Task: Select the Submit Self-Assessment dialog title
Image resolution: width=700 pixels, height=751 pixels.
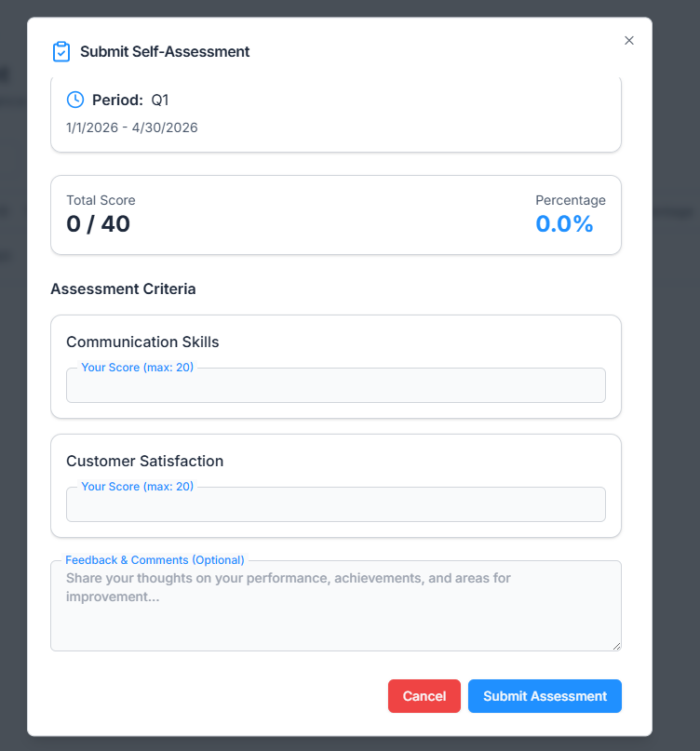Action: click(165, 52)
